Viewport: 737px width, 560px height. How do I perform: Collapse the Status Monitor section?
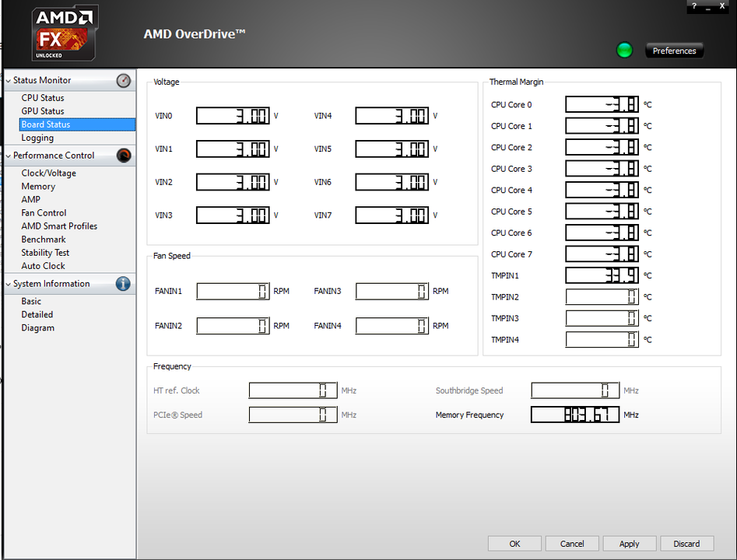(8, 81)
